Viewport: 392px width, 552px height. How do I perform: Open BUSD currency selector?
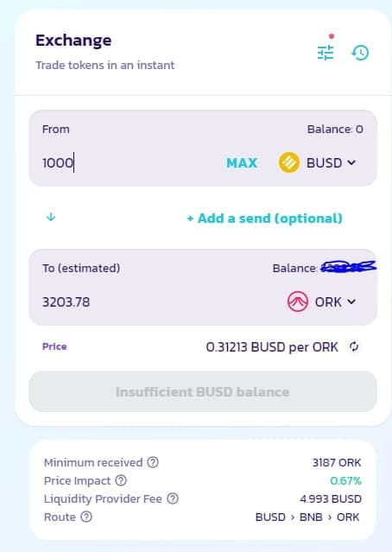(x=318, y=162)
